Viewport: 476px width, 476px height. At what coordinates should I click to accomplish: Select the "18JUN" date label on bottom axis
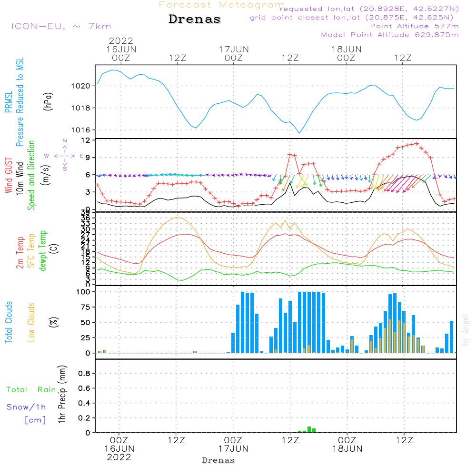(x=347, y=449)
